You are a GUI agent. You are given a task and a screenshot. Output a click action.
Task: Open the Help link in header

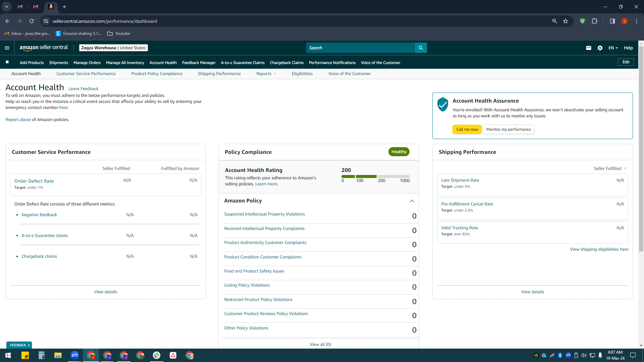click(x=628, y=48)
